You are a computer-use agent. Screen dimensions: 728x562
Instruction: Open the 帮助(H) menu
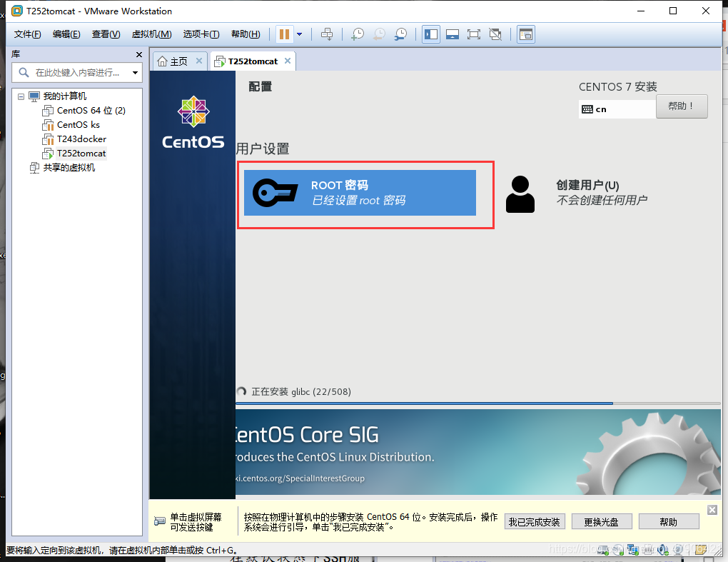tap(246, 34)
